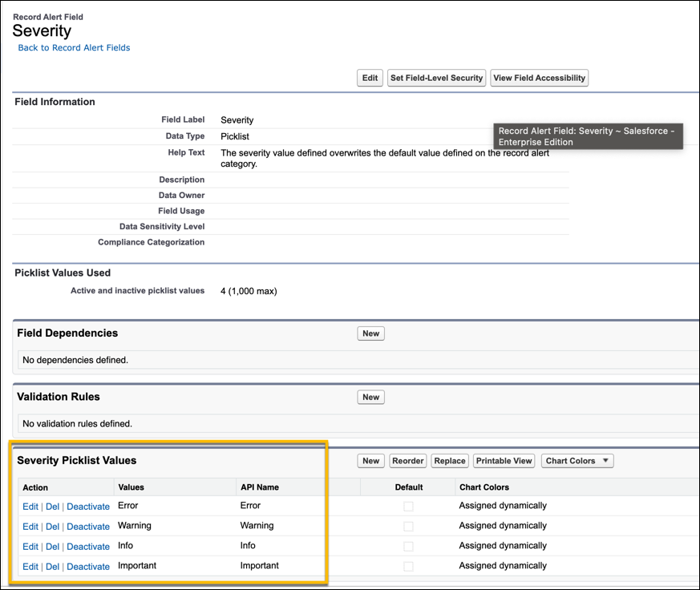Viewport: 700px width, 590px height.
Task: Select the Info API Name cell
Action: point(248,546)
